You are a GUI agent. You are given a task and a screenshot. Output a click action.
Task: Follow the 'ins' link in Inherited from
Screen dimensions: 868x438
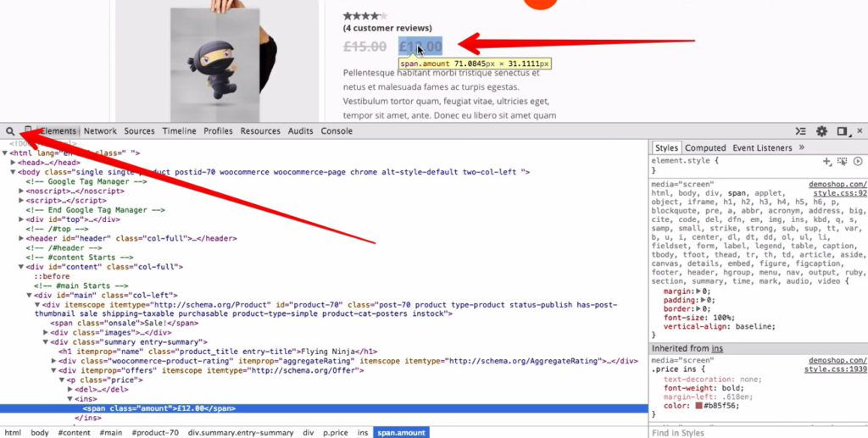click(717, 348)
